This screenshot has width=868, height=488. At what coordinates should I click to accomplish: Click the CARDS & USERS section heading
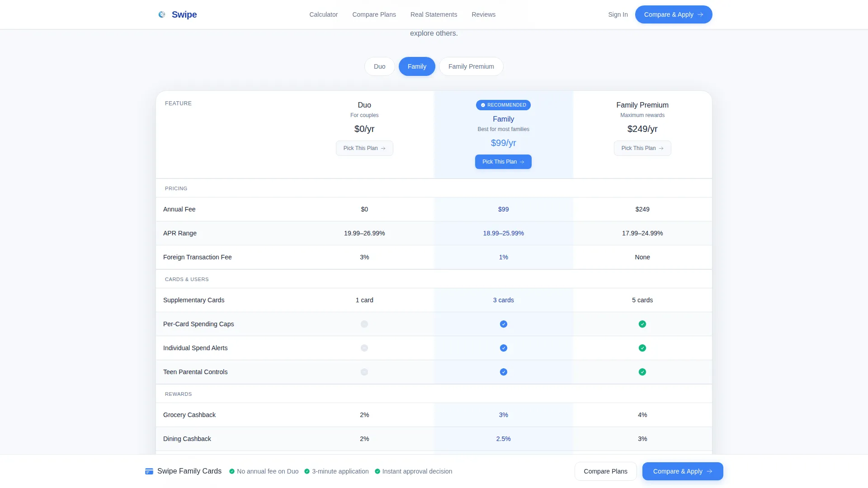point(187,279)
